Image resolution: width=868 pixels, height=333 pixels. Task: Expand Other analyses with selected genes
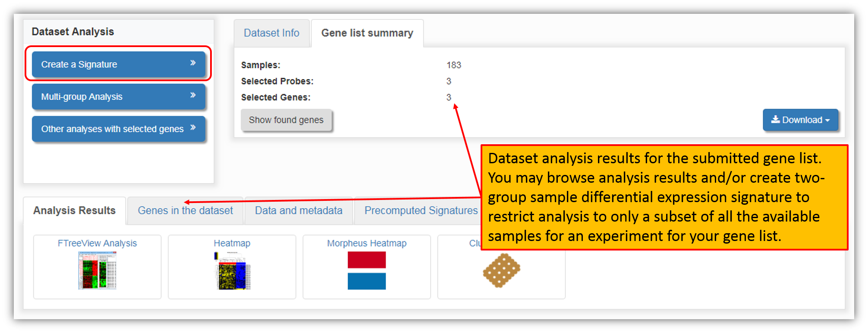119,129
